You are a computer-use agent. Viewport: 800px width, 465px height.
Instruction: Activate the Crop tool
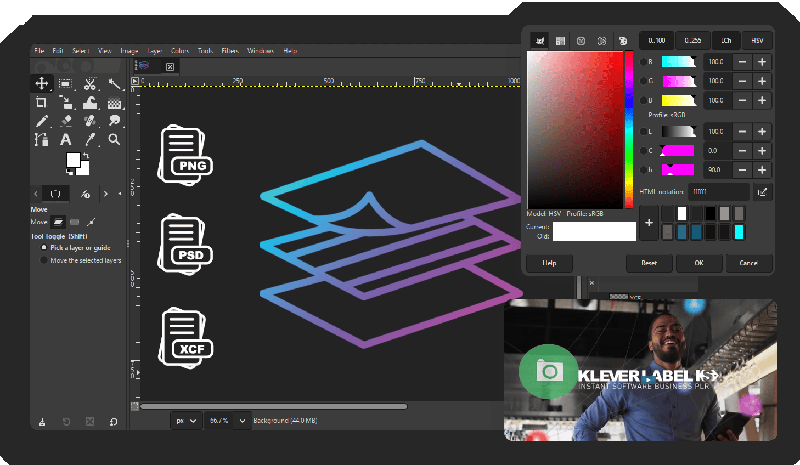coord(41,103)
